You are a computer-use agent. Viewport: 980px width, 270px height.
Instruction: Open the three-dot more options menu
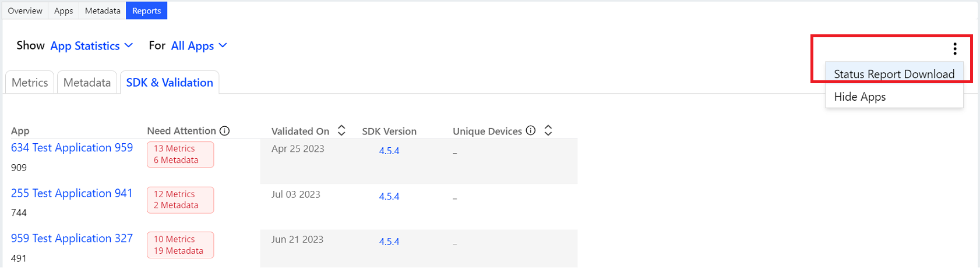(x=954, y=49)
